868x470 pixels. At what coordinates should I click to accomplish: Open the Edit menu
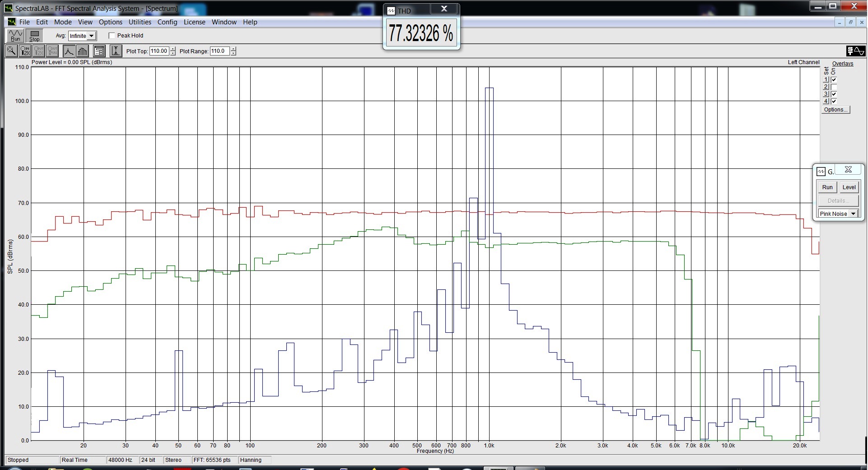point(42,22)
